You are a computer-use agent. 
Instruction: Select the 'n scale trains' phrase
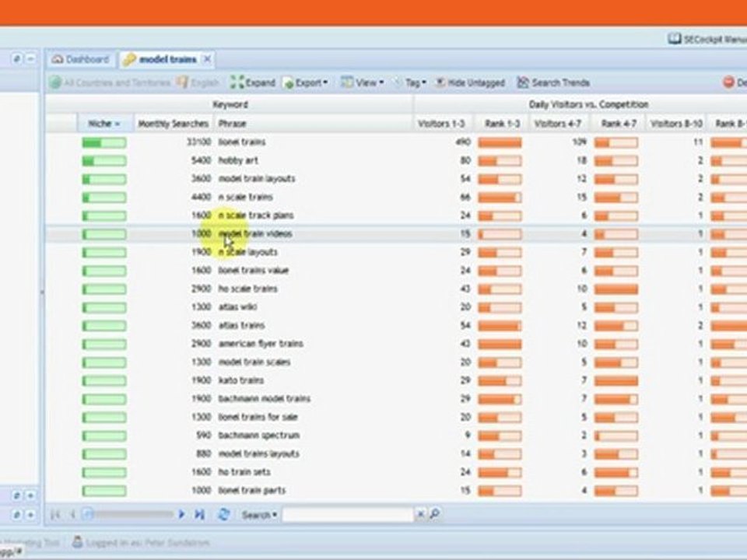(x=245, y=197)
